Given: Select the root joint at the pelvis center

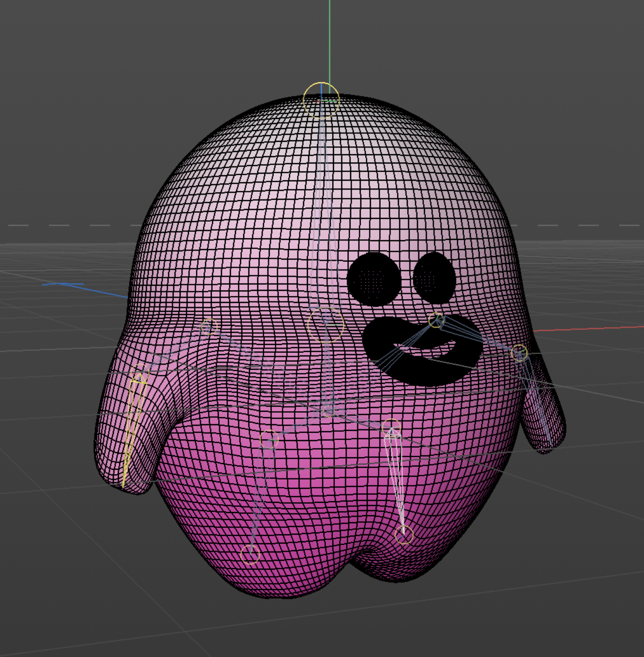Looking at the screenshot, I should 327,410.
